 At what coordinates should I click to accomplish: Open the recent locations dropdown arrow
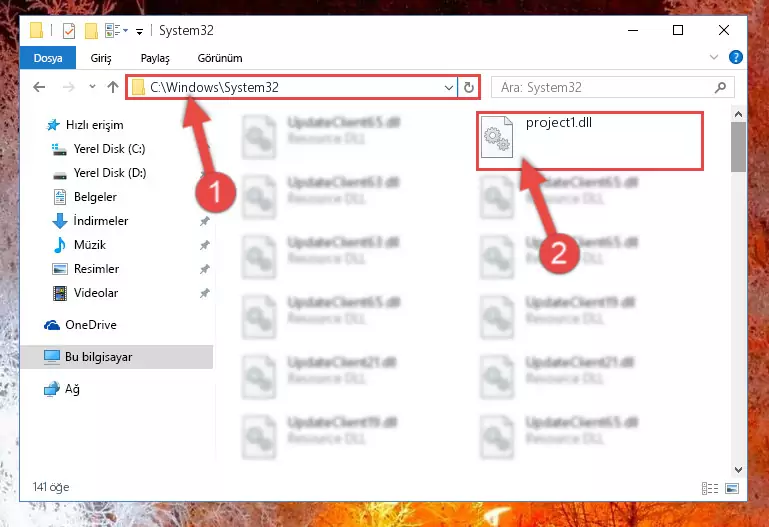(x=92, y=87)
